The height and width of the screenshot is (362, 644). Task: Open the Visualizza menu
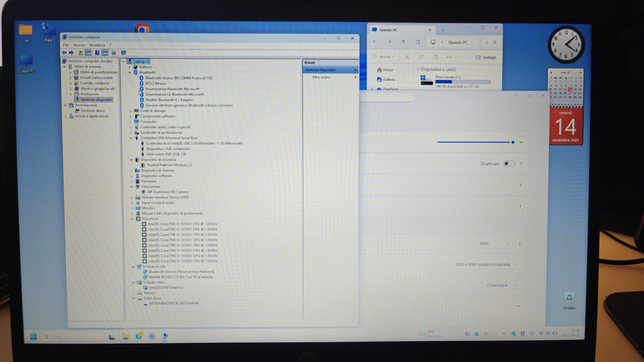[97, 45]
